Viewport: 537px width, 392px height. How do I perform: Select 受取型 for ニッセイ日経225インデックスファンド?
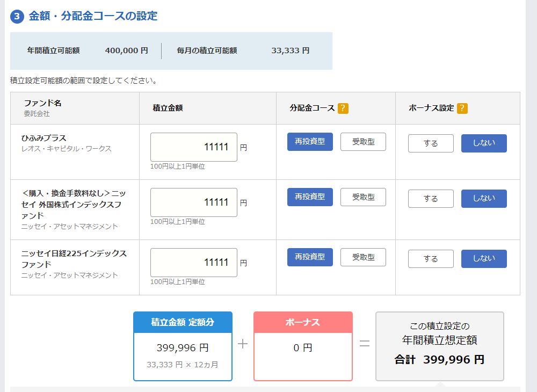[x=363, y=257]
